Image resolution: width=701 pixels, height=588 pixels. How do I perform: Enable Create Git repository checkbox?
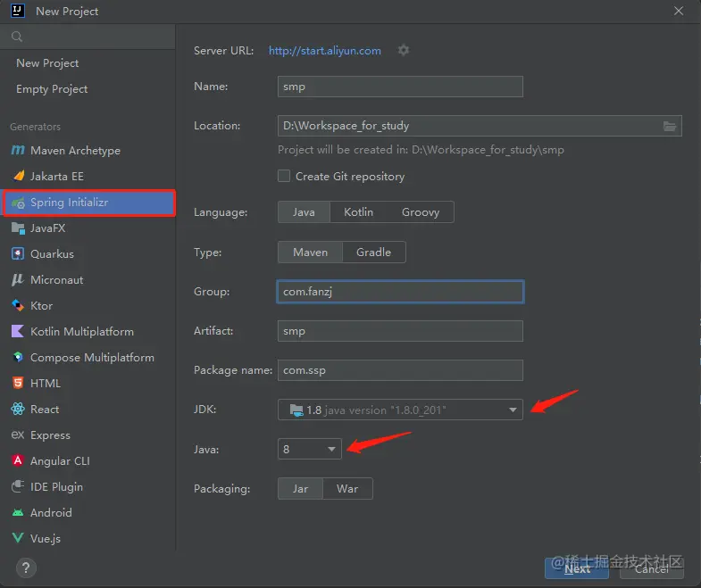(x=284, y=176)
